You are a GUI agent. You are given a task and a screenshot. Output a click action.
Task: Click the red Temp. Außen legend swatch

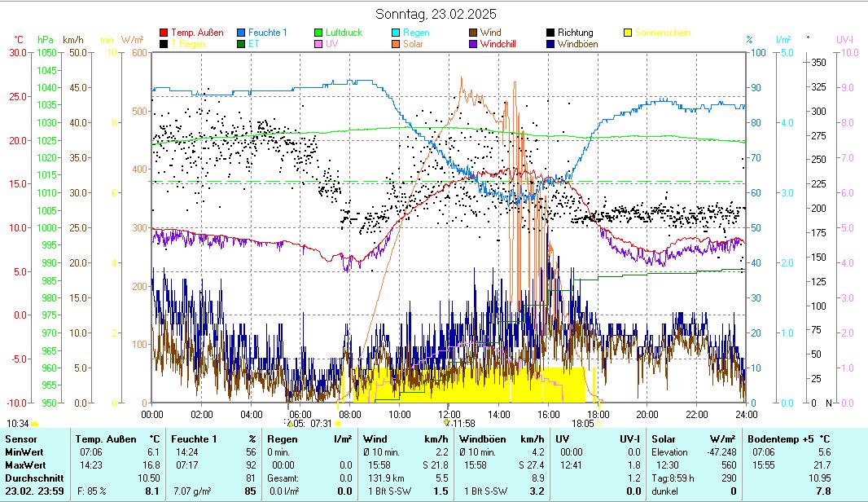(x=164, y=33)
